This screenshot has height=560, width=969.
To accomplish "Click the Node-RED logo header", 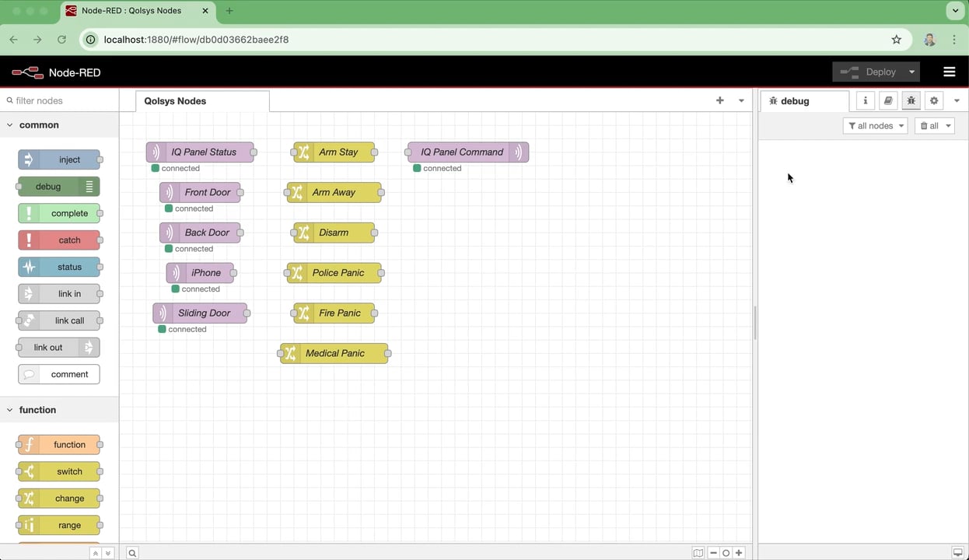I will pos(56,72).
